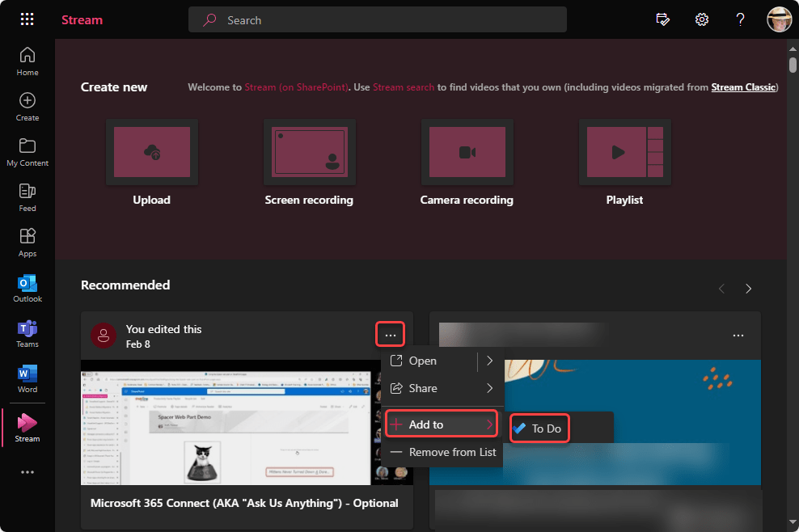
Task: Open more options on first video card
Action: (x=391, y=335)
